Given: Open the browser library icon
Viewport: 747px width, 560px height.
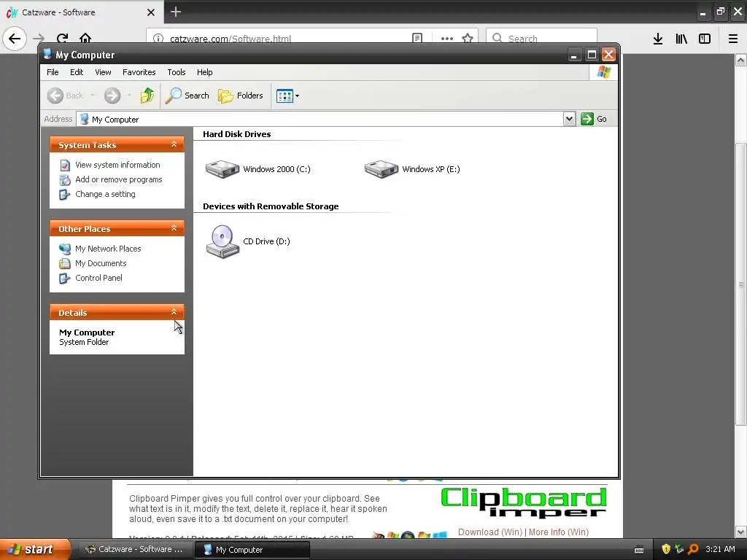Looking at the screenshot, I should (x=681, y=39).
